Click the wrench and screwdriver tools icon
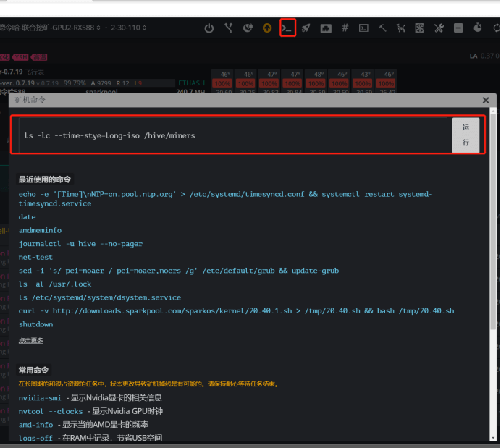 pyautogui.click(x=439, y=28)
